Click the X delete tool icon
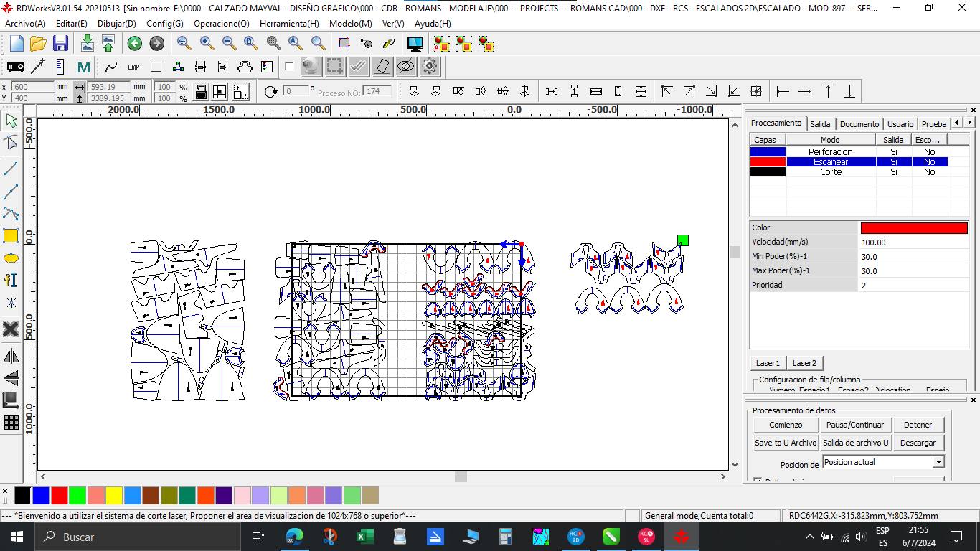 (11, 329)
